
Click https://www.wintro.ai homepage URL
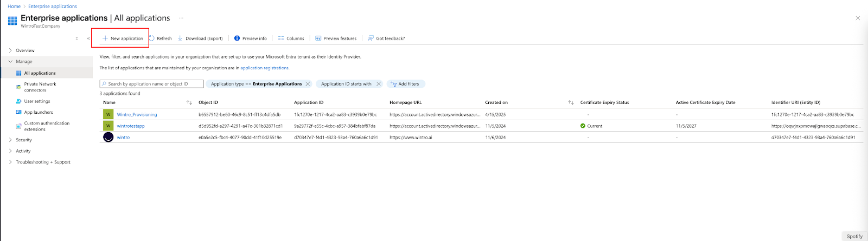point(411,138)
